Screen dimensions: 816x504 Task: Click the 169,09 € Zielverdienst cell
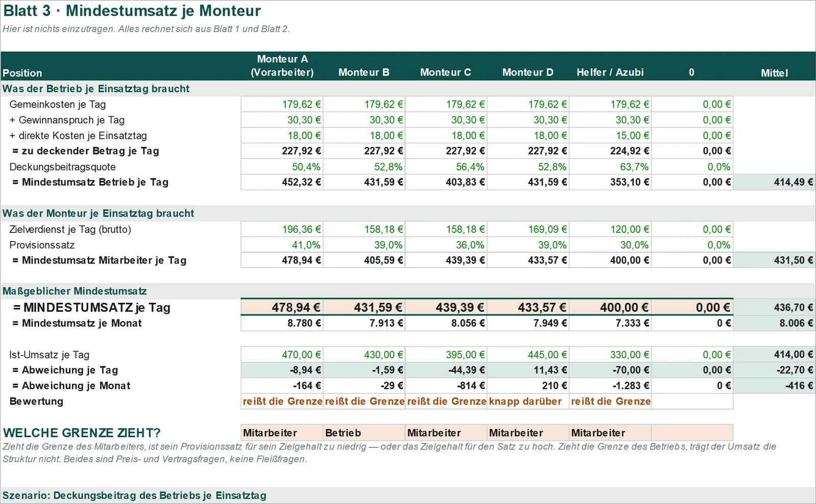528,229
